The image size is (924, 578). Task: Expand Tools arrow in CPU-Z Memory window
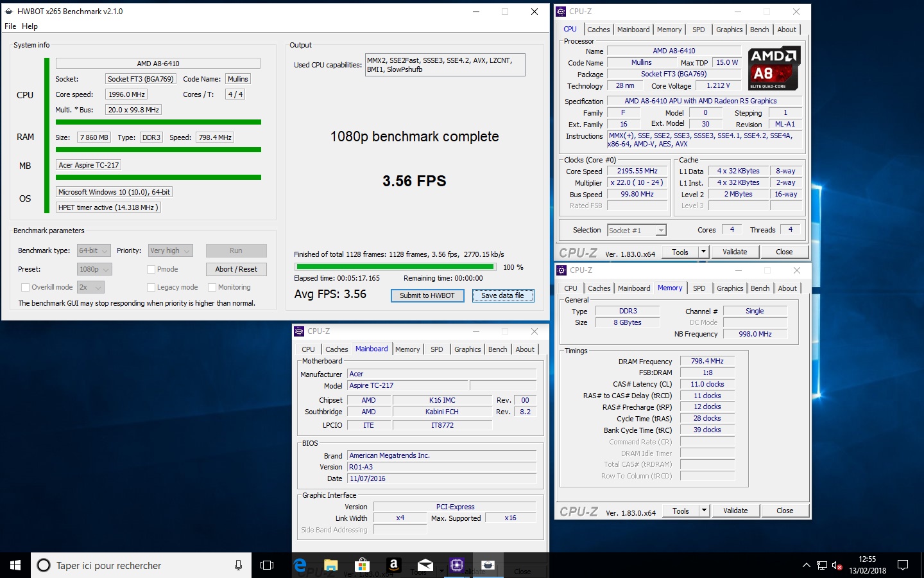704,511
